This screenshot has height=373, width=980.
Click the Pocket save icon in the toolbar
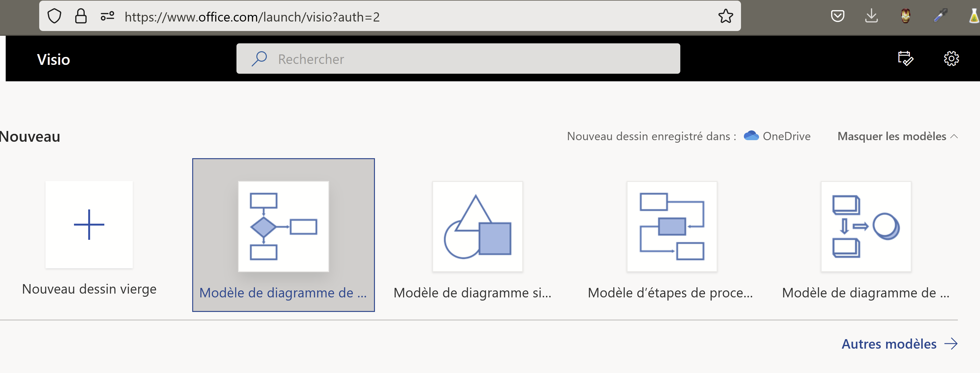(x=838, y=16)
